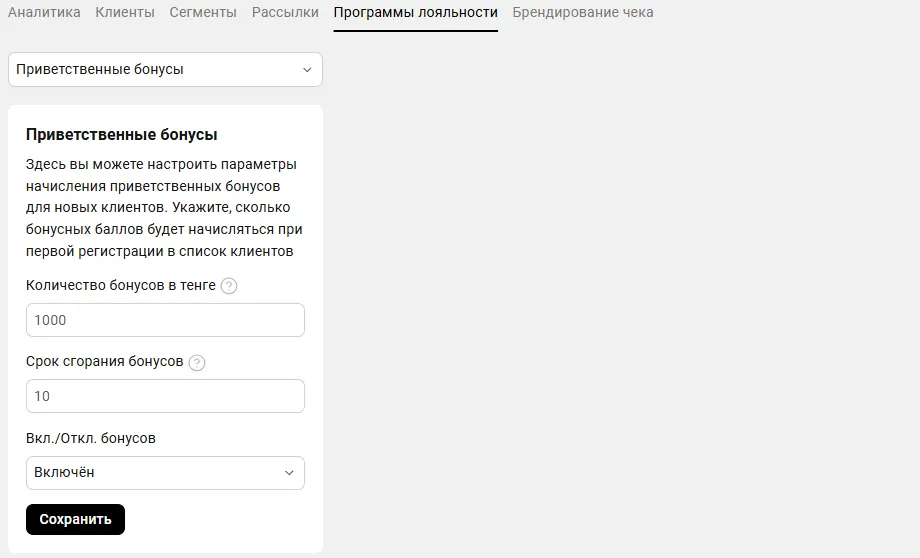
Task: Expand the Включён status dropdown
Action: click(x=165, y=473)
